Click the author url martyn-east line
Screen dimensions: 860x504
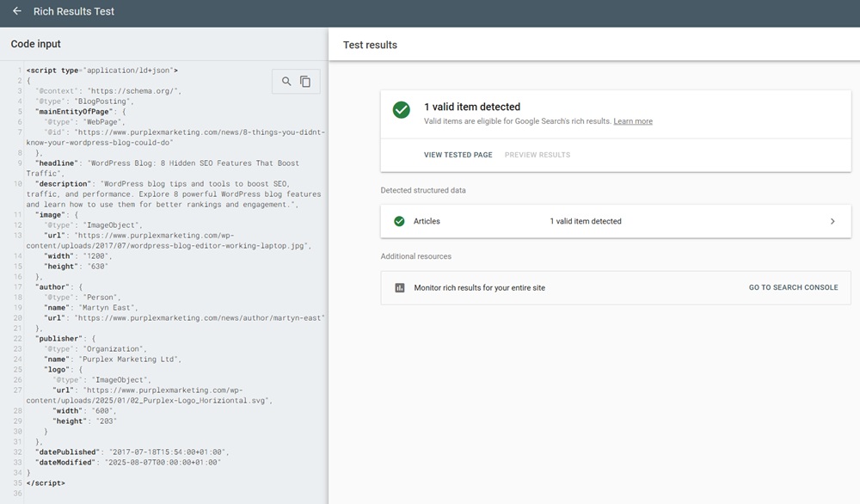click(184, 318)
